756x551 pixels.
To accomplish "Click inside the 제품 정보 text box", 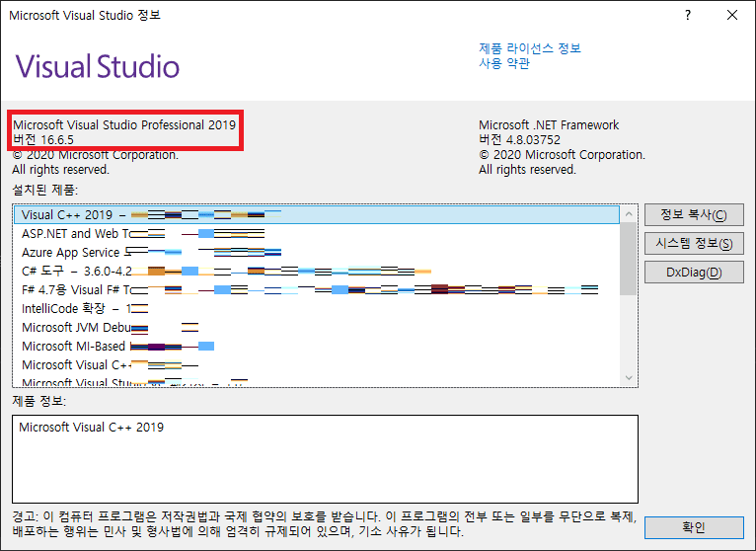I will 325,459.
